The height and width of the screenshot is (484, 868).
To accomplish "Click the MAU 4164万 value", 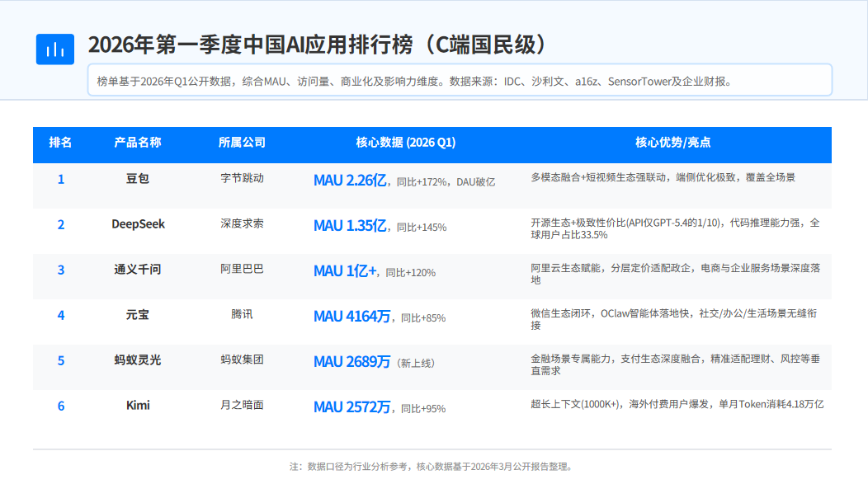I will pos(351,317).
